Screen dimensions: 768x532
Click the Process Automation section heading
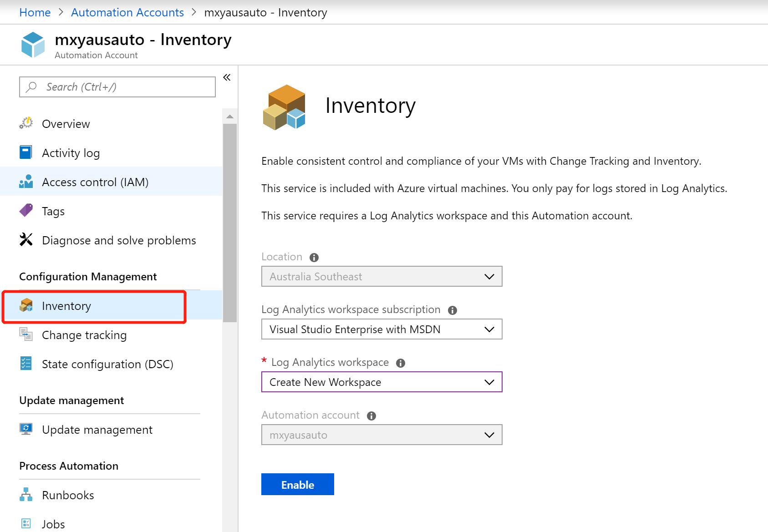click(x=69, y=466)
